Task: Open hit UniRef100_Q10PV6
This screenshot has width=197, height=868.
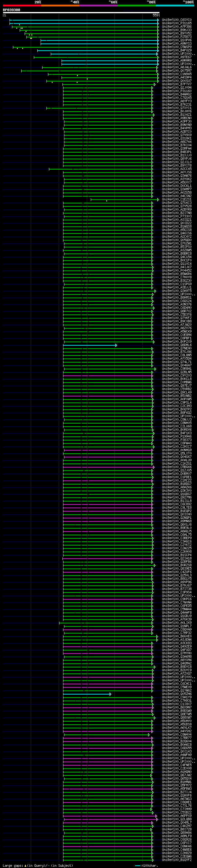Action: [177, 40]
